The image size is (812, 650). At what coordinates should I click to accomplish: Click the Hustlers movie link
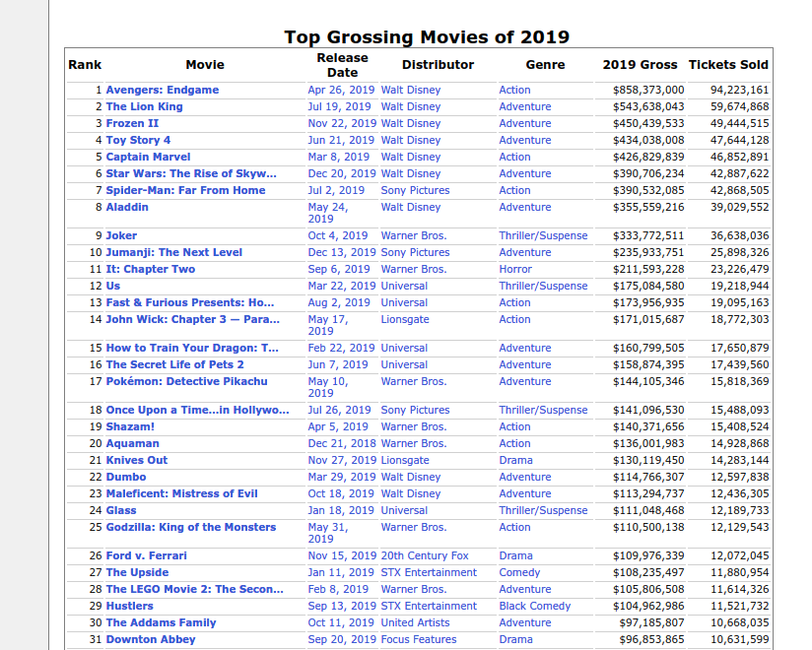[x=129, y=606]
